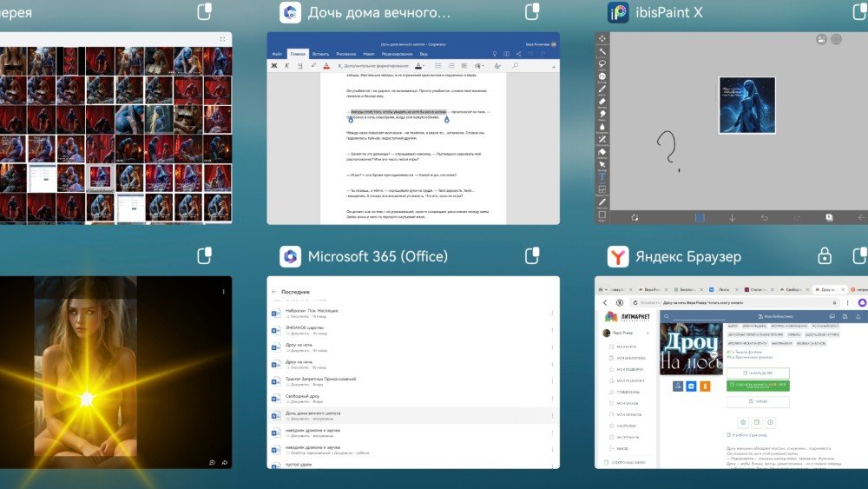Open split-screen for Microsoft 365 (Office) card
868x489 pixels.
click(x=532, y=256)
